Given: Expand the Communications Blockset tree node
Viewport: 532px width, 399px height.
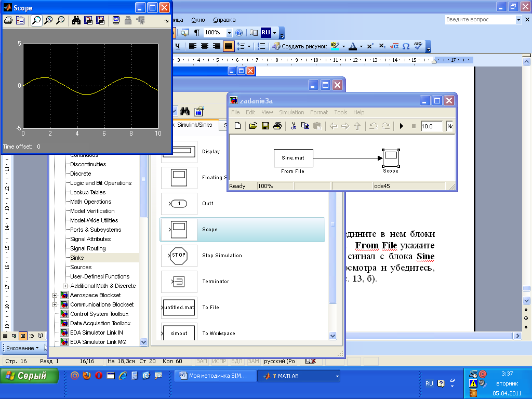Looking at the screenshot, I should [x=55, y=304].
